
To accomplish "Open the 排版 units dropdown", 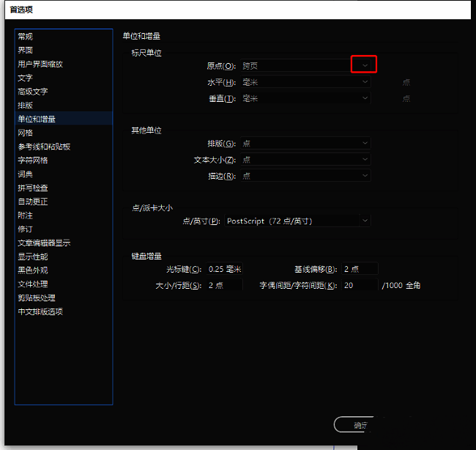I will 304,144.
